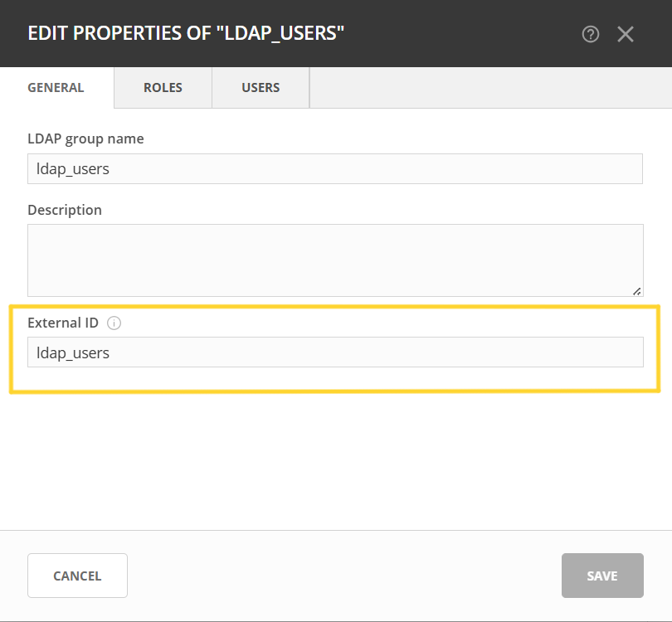Focus the LDAP group name field

[335, 168]
